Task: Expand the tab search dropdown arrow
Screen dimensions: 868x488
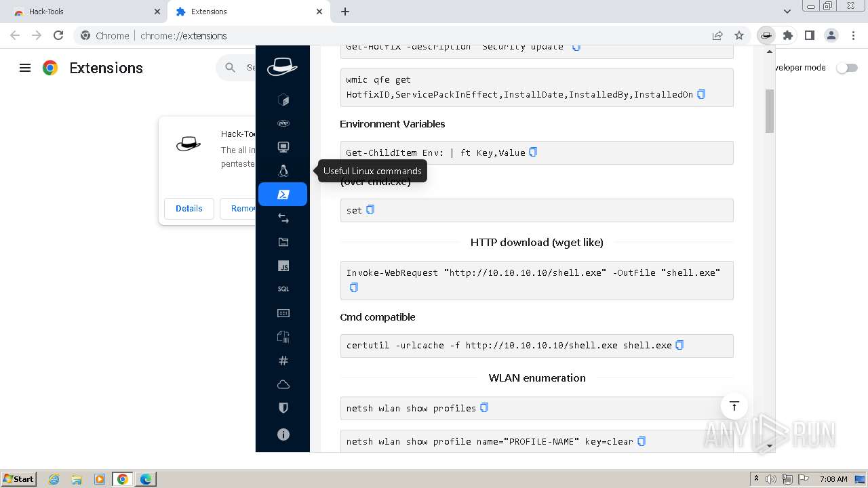Action: tap(787, 12)
